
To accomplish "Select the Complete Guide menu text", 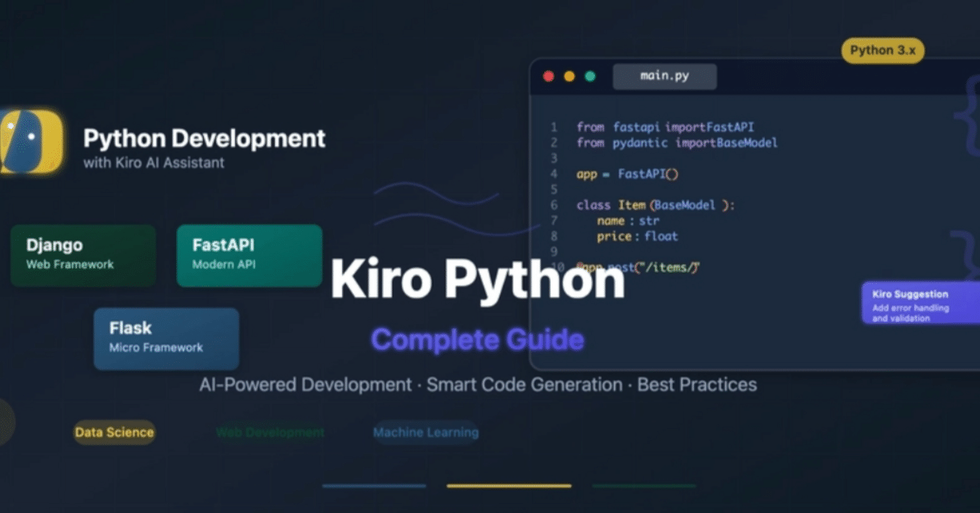I will point(477,339).
